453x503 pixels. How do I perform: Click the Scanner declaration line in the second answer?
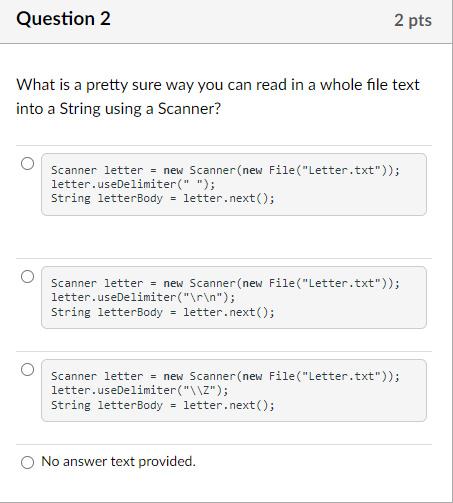tap(225, 283)
